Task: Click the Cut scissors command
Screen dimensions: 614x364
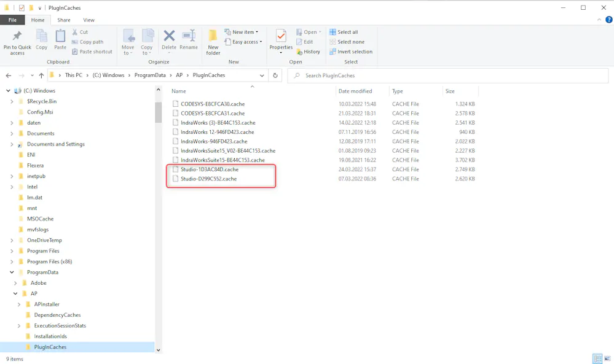Action: click(80, 32)
